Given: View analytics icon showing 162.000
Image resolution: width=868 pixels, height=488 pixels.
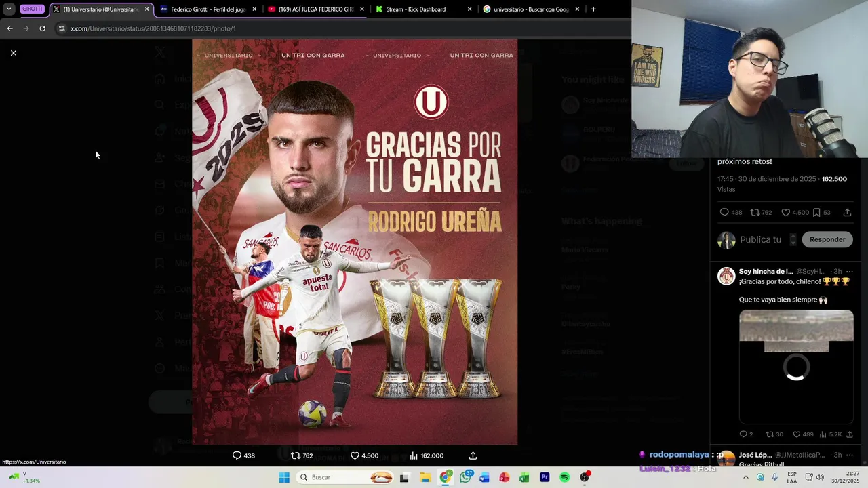Looking at the screenshot, I should [x=414, y=455].
